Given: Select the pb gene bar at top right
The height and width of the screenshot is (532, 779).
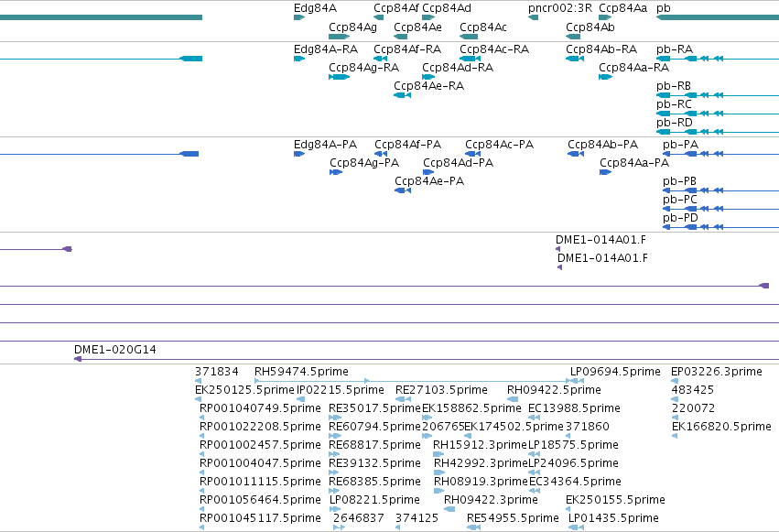Looking at the screenshot, I should [718, 17].
